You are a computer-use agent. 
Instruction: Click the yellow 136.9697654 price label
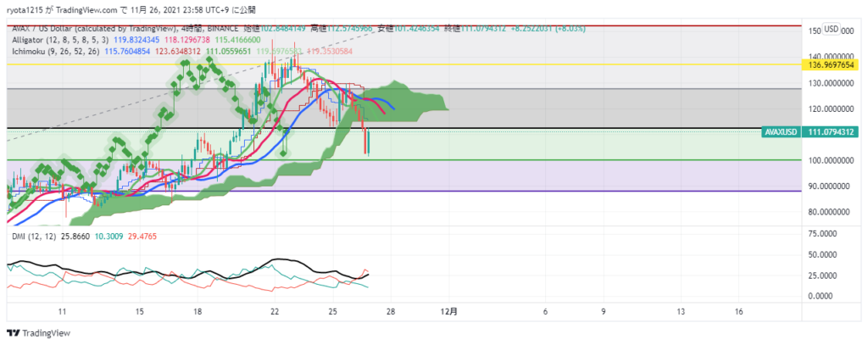832,64
